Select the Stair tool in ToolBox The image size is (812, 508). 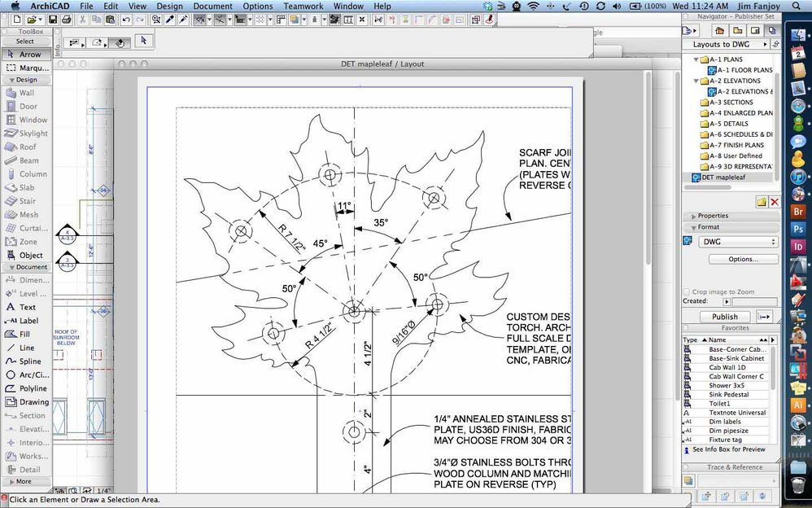tap(26, 201)
